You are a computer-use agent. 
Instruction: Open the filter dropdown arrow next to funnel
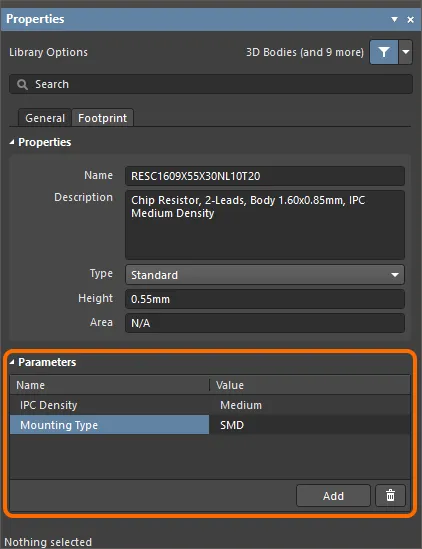coord(406,52)
